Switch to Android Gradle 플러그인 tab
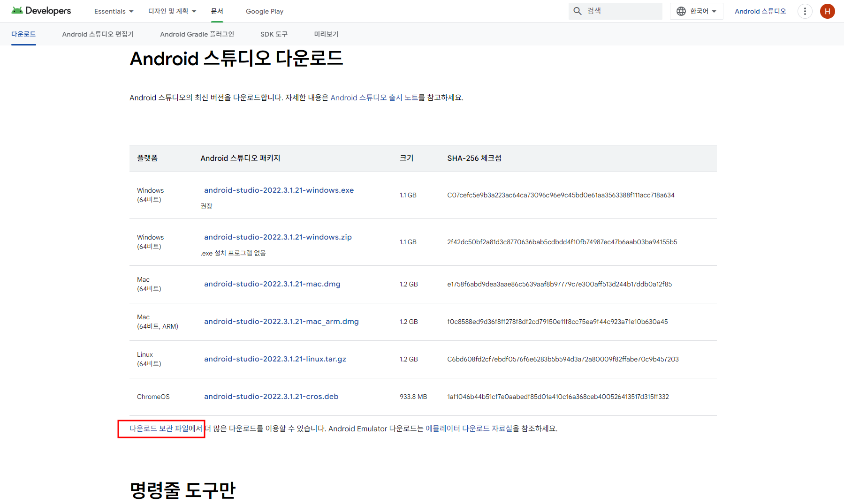This screenshot has height=504, width=844. click(x=197, y=34)
